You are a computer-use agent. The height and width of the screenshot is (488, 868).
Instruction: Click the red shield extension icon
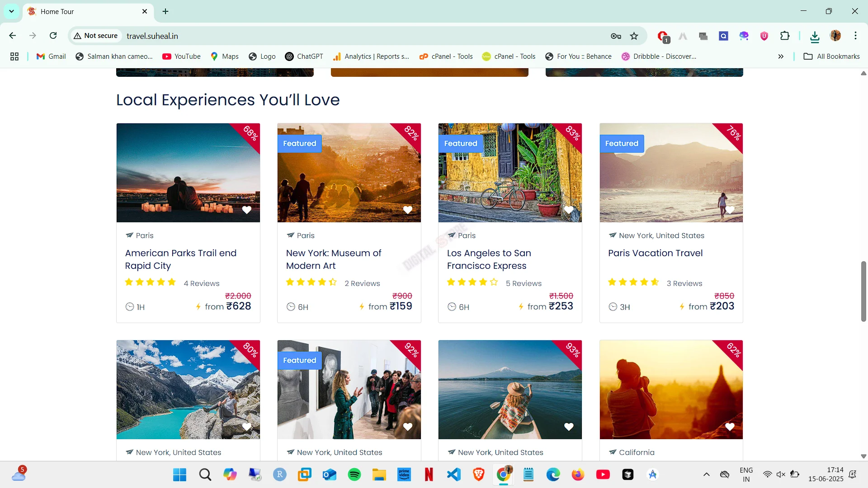(663, 36)
